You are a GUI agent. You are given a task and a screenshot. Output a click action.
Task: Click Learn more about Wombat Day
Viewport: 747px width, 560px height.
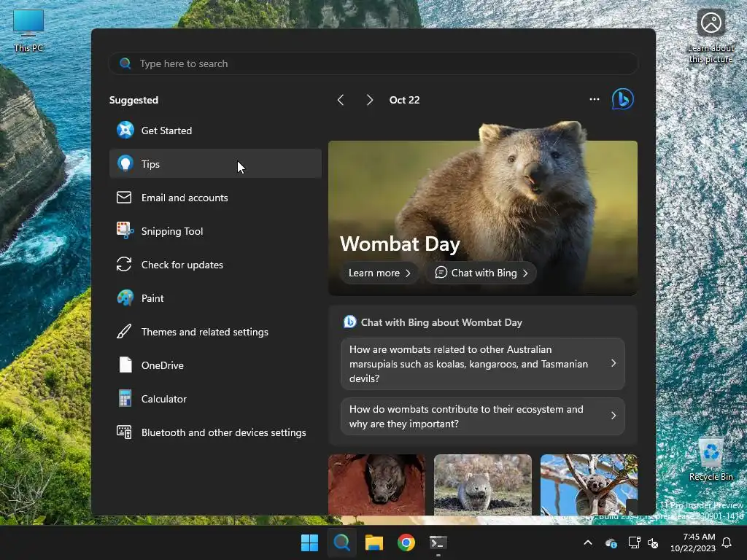tap(379, 273)
